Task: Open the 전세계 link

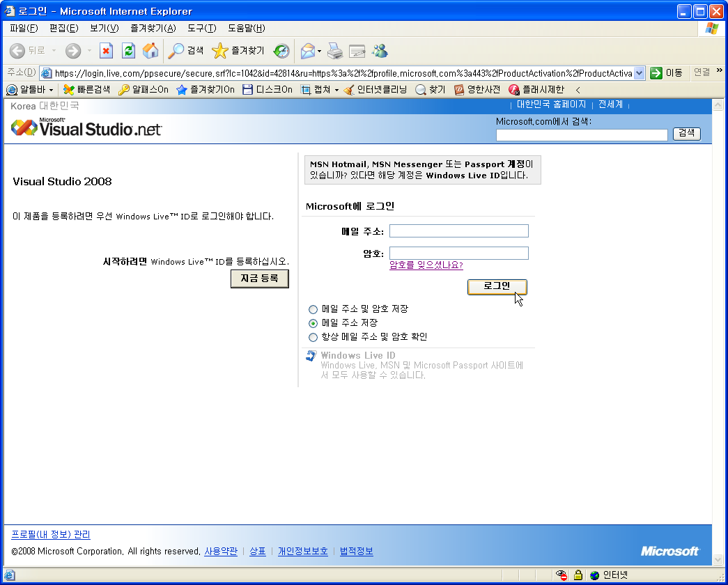Action: pos(610,104)
